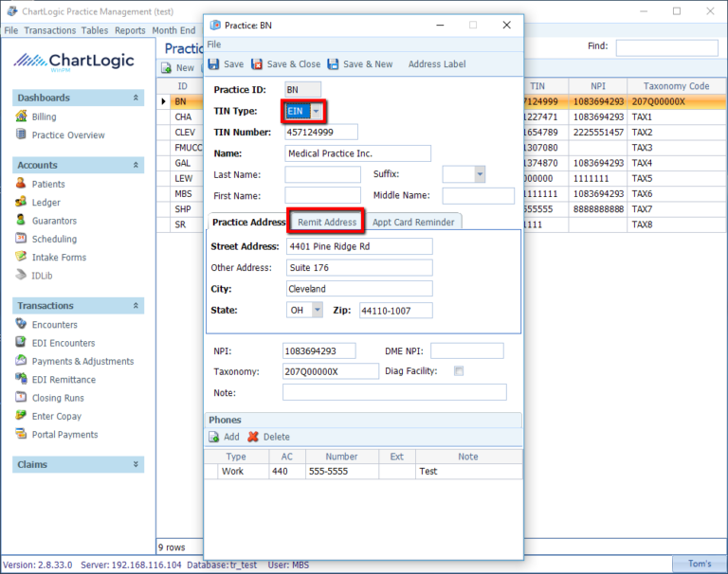Expand the Claims sidebar section

tap(136, 464)
